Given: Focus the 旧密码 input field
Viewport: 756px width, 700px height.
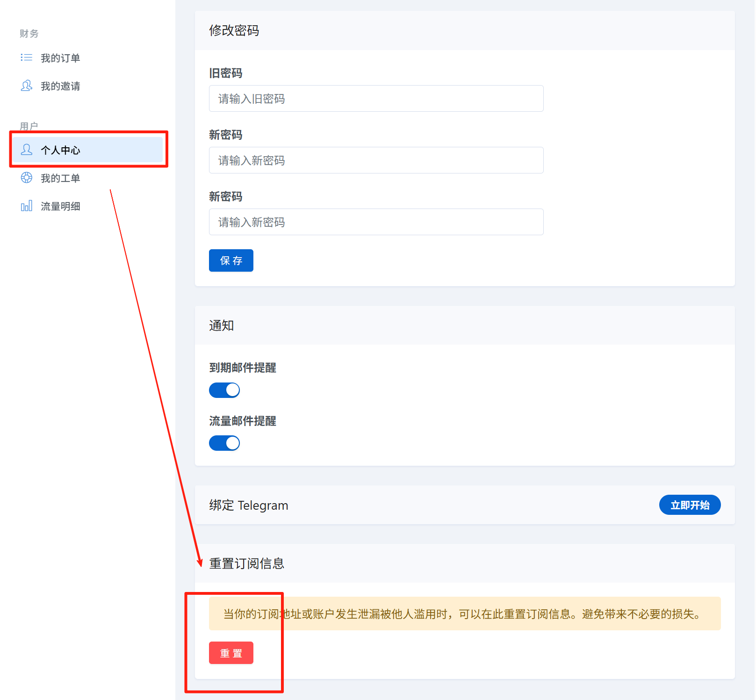Looking at the screenshot, I should click(x=376, y=99).
